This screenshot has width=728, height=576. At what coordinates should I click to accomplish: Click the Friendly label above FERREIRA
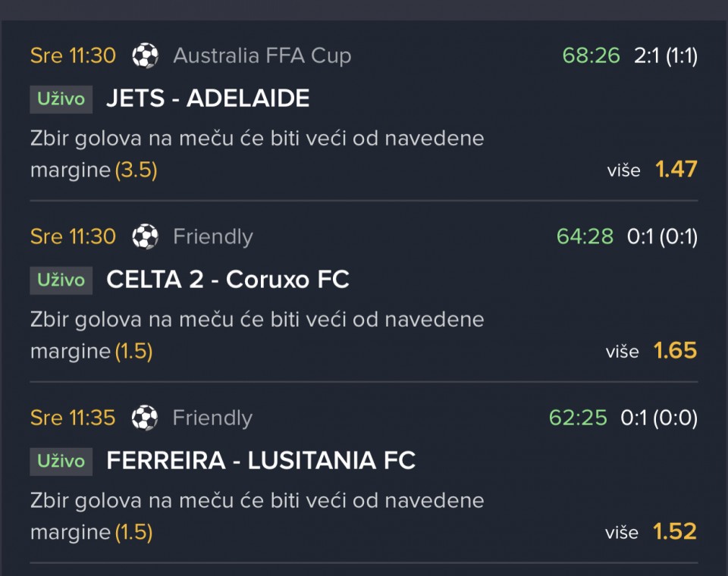point(212,418)
